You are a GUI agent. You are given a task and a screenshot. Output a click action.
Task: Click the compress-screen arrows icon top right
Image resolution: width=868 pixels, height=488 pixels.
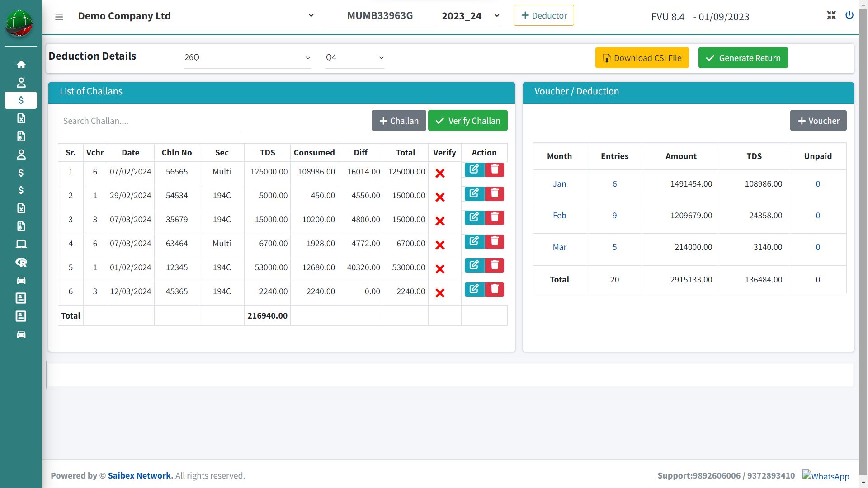pos(831,15)
